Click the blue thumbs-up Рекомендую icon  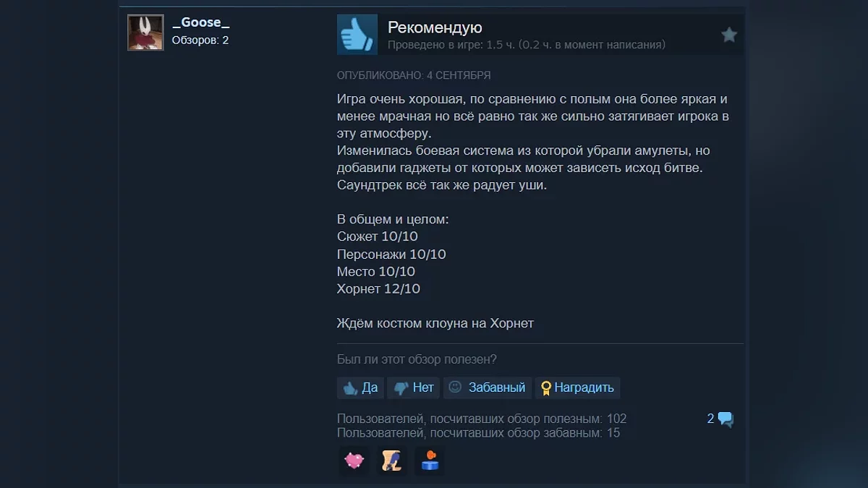coord(357,34)
